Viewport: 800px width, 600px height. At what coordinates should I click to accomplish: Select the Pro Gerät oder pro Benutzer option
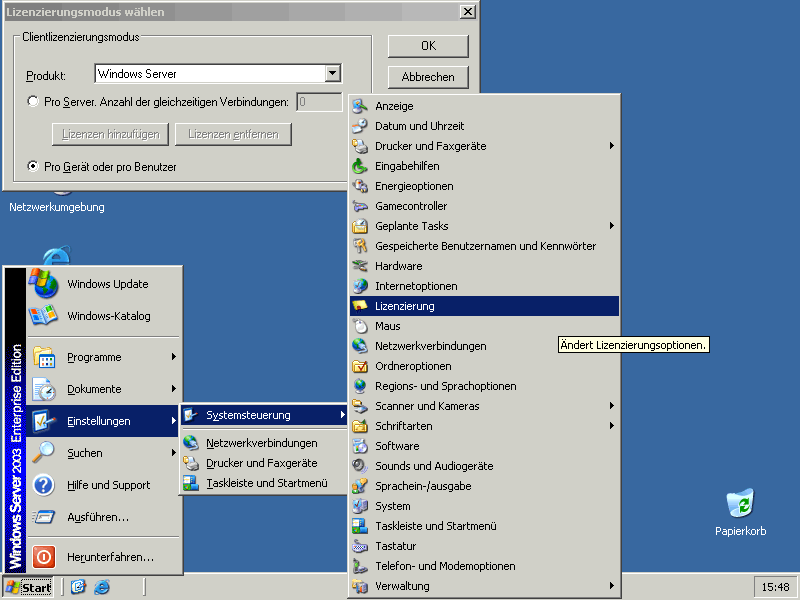pyautogui.click(x=33, y=166)
